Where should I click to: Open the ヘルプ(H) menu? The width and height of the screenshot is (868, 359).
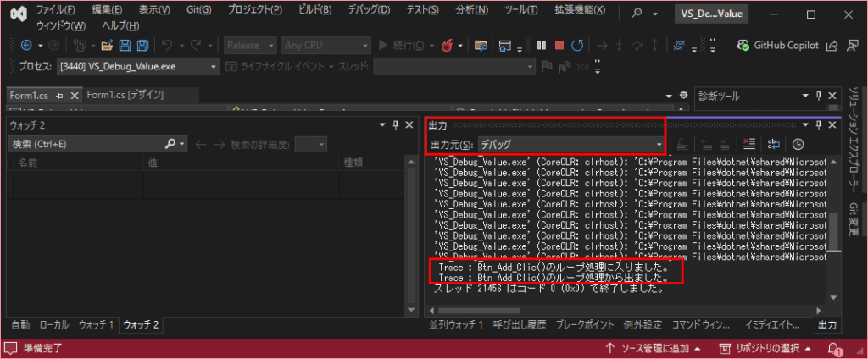(x=120, y=25)
